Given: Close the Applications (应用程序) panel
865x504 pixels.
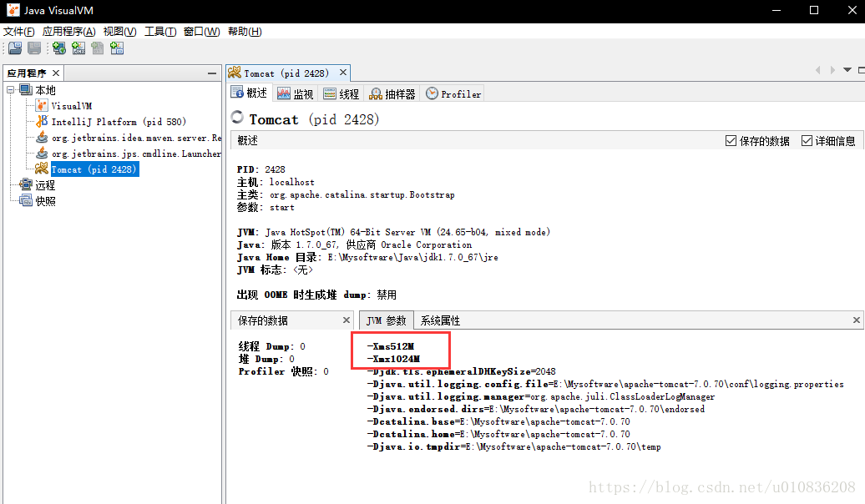Looking at the screenshot, I should pos(56,73).
